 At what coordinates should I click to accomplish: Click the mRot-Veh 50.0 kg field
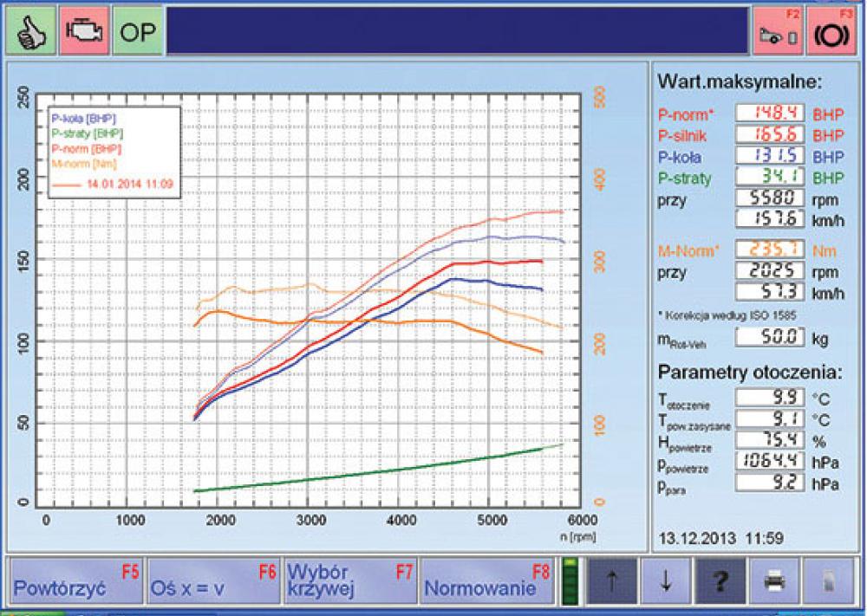pyautogui.click(x=770, y=338)
